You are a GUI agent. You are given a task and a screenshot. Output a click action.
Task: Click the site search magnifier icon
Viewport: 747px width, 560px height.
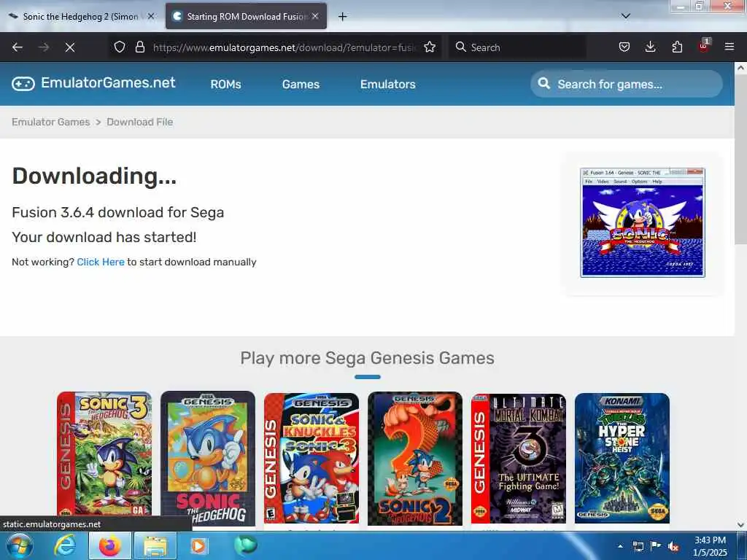click(x=543, y=84)
